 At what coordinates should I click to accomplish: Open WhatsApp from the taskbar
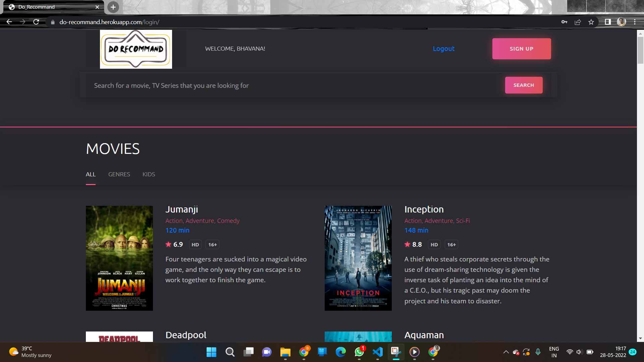click(x=359, y=352)
